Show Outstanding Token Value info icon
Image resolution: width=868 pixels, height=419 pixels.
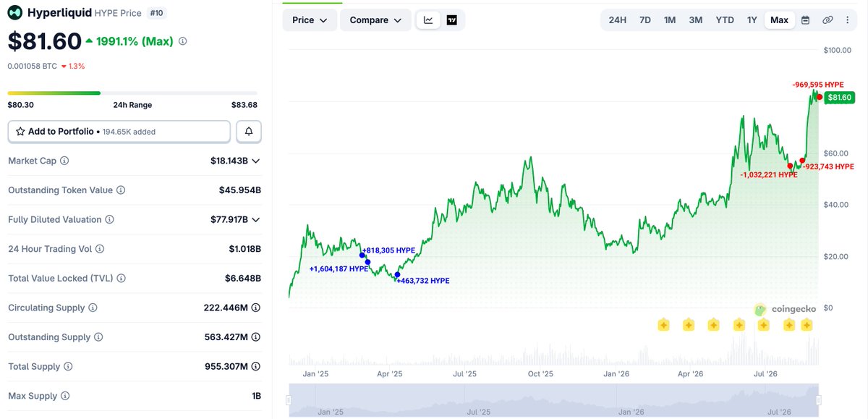(121, 190)
